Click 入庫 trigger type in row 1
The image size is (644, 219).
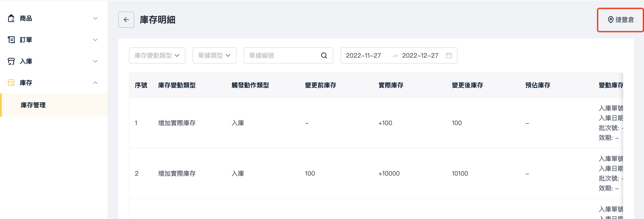tap(238, 123)
